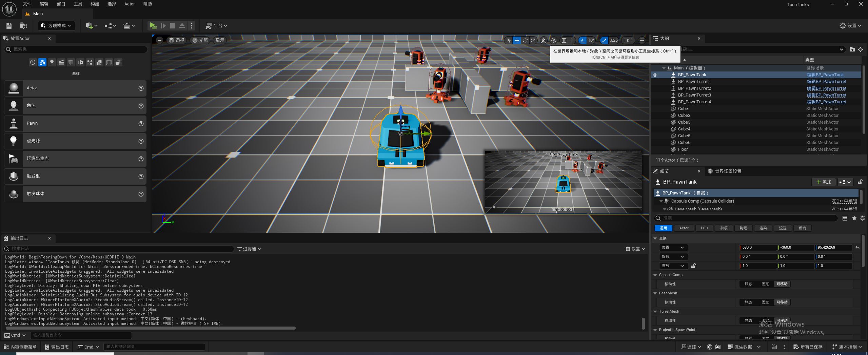This screenshot has height=355, width=868.
Task: Open the camera speed setting in viewport
Action: (628, 40)
